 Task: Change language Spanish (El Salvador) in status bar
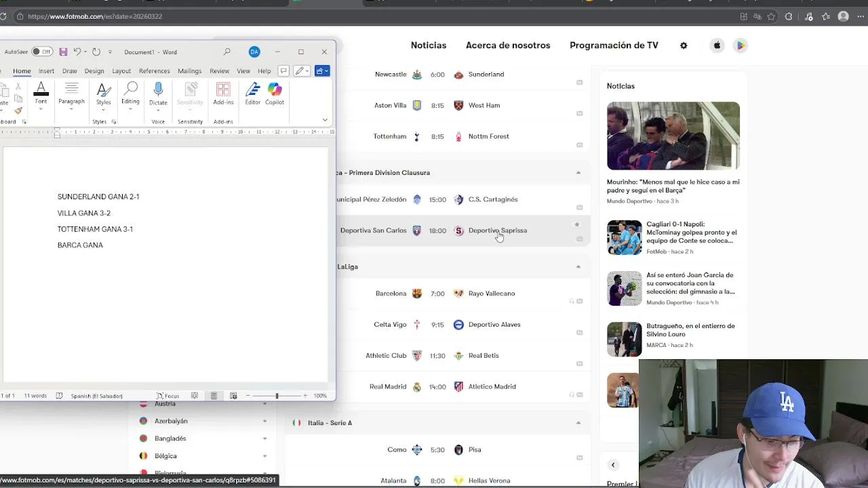[96, 396]
